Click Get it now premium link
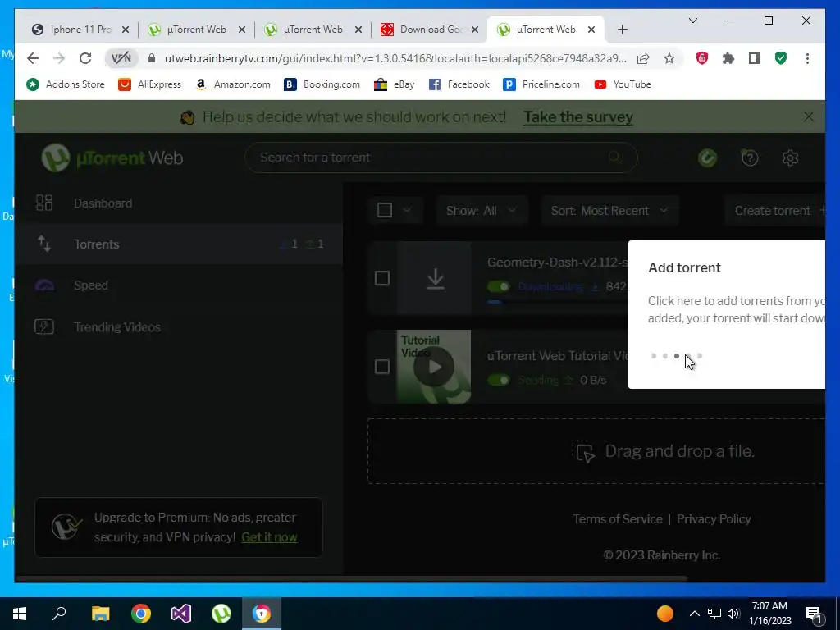Viewport: 840px width, 630px height. pos(269,536)
